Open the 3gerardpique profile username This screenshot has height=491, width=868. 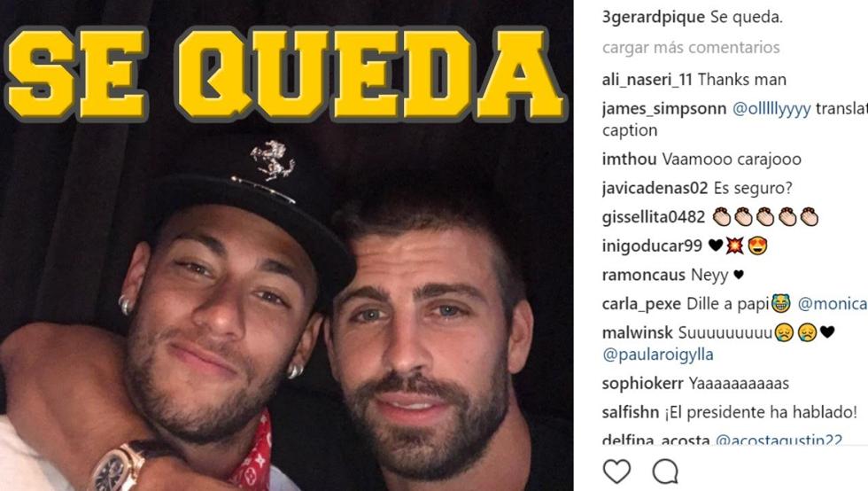654,17
